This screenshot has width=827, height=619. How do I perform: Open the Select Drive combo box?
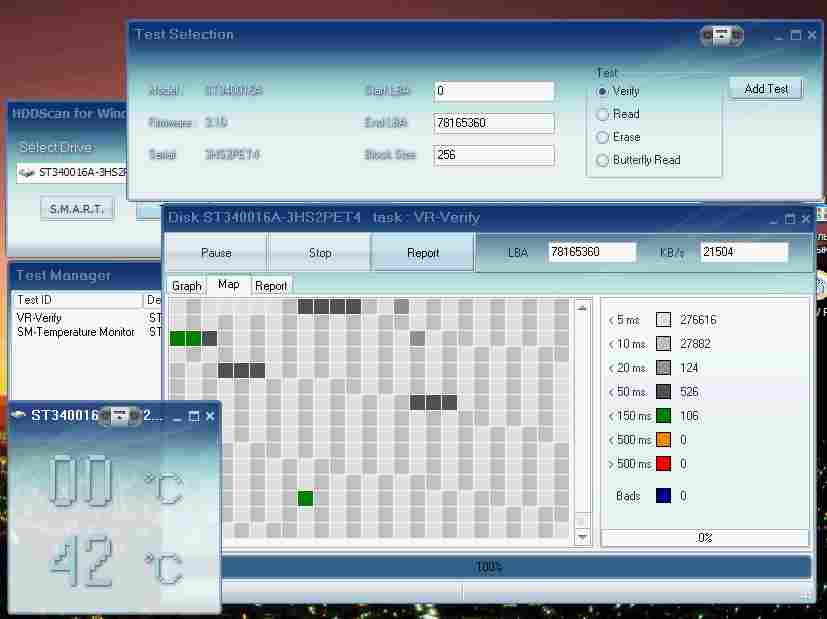point(72,172)
